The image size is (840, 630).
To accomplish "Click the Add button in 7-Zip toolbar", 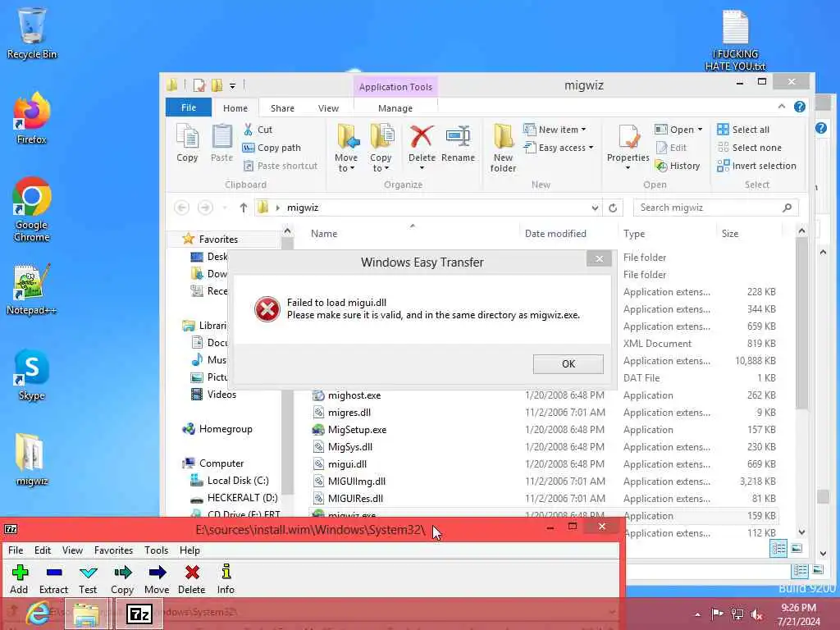I will 20,579.
